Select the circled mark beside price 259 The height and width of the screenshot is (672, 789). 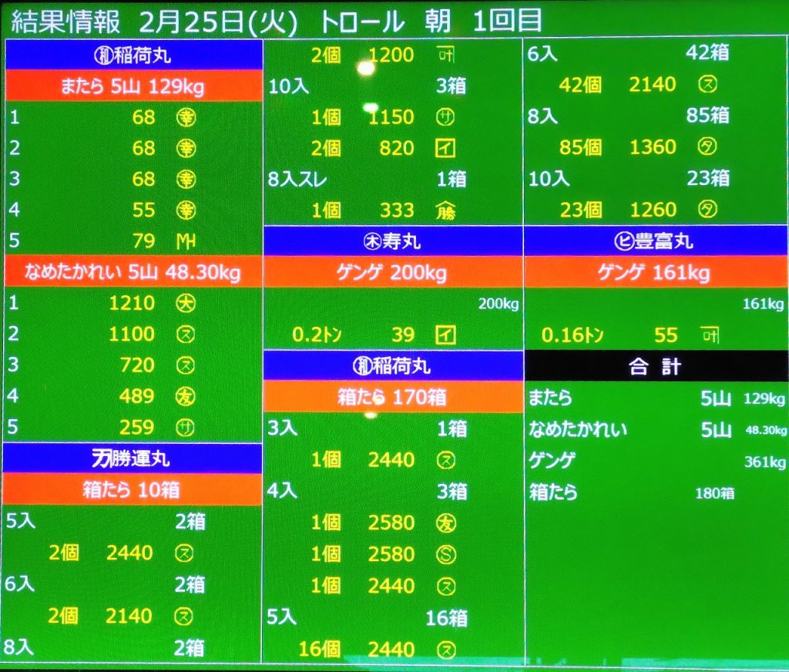(186, 427)
